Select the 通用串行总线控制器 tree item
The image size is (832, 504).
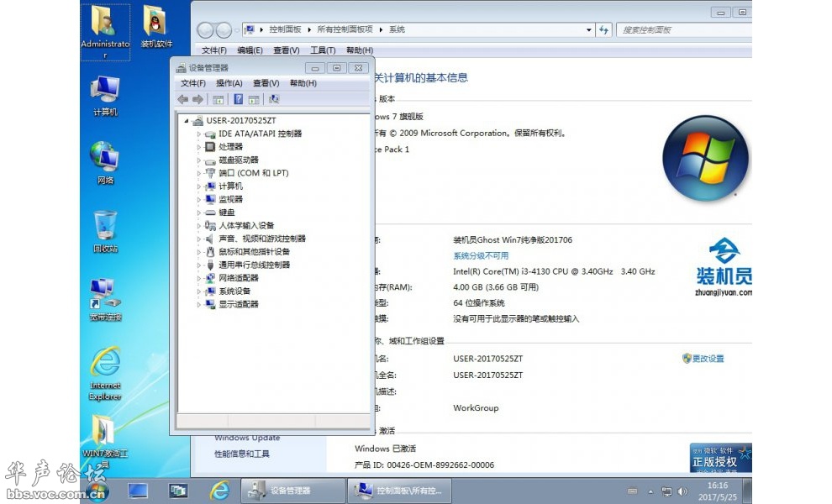pos(254,265)
